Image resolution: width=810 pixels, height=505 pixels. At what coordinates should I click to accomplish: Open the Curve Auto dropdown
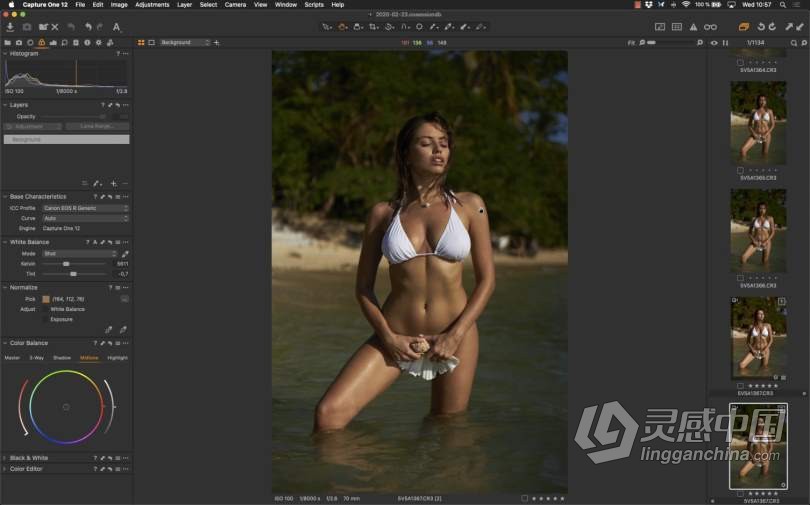point(85,218)
